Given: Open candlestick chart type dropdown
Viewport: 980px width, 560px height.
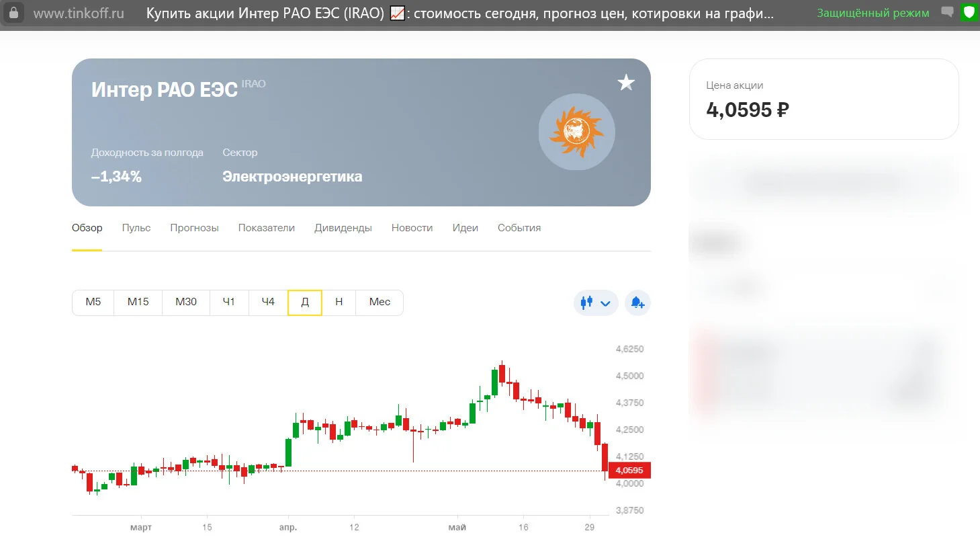Looking at the screenshot, I should (596, 303).
